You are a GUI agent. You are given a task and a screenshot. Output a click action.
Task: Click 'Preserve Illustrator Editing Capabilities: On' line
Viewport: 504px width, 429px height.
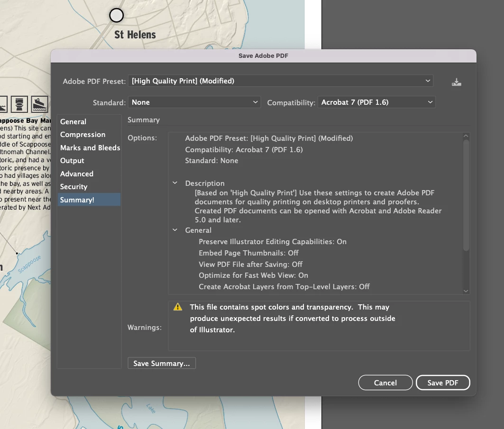click(273, 241)
